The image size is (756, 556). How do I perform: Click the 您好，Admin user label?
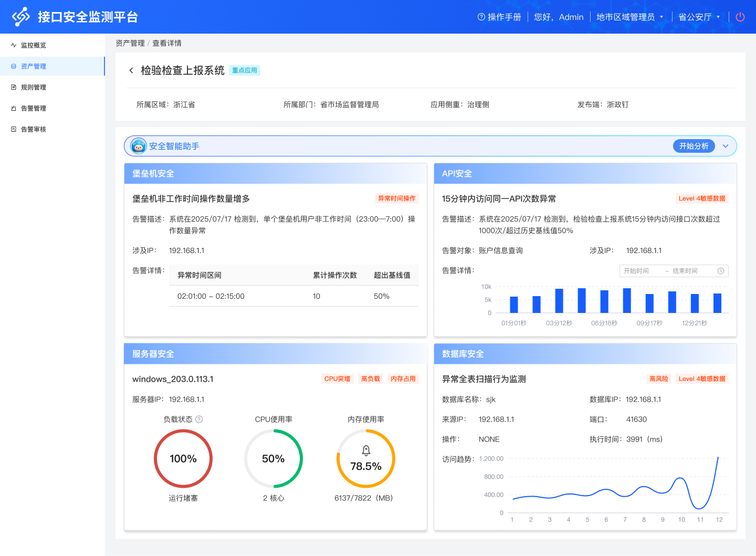pyautogui.click(x=559, y=17)
